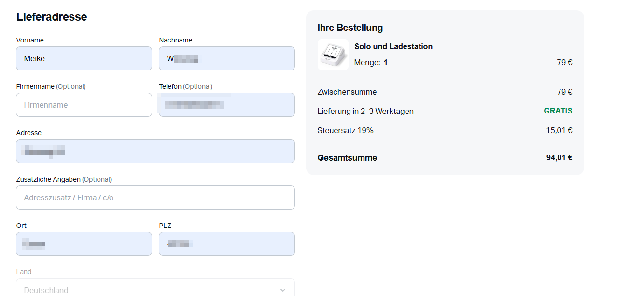Click into the Firmenname optional field

[84, 105]
